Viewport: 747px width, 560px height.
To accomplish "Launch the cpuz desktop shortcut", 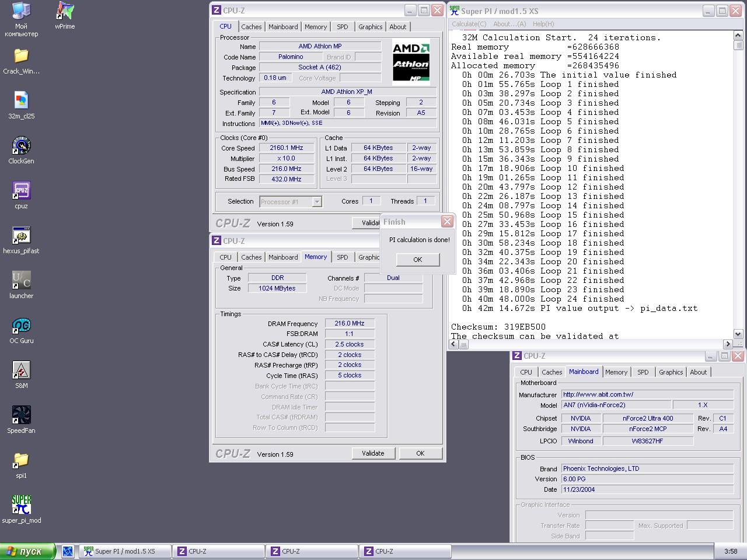I will click(x=21, y=195).
